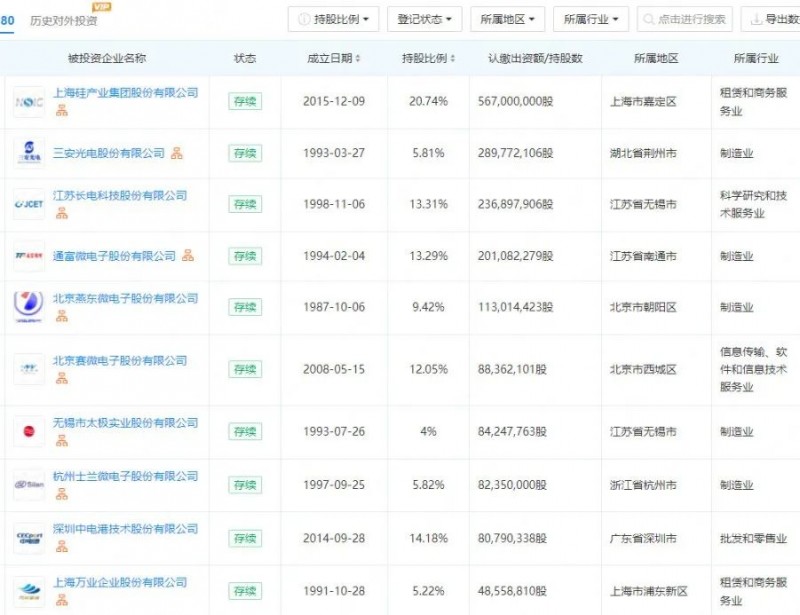Click the Silan company logo

pos(29,484)
